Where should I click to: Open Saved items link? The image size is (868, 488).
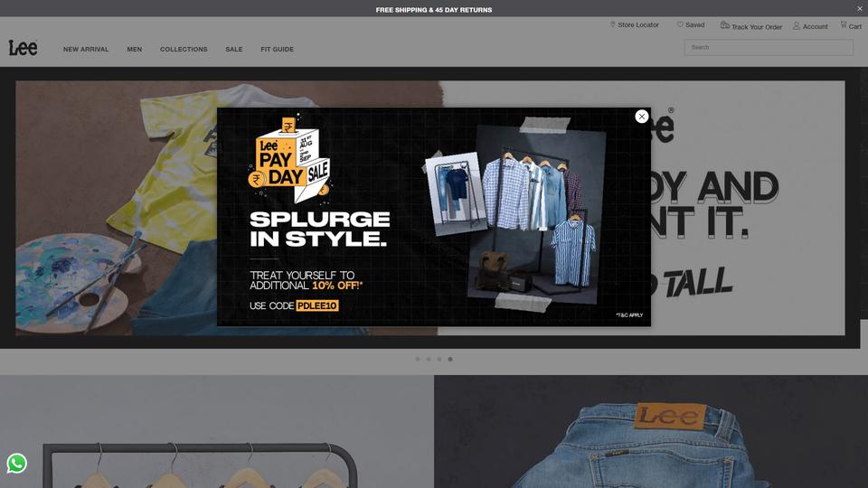tap(694, 25)
